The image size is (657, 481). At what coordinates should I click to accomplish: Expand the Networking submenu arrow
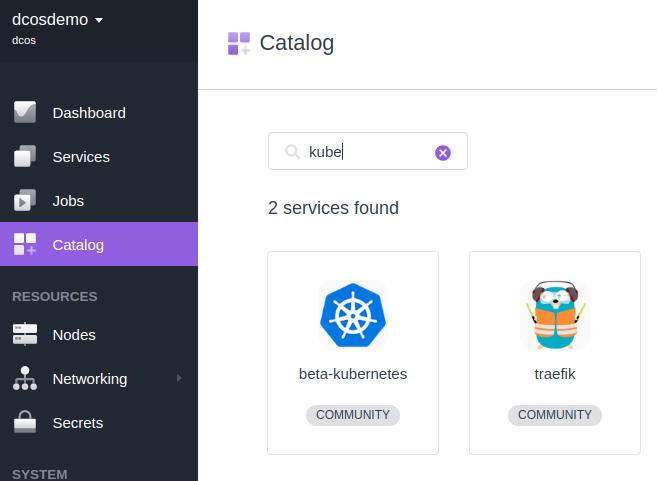coord(179,378)
